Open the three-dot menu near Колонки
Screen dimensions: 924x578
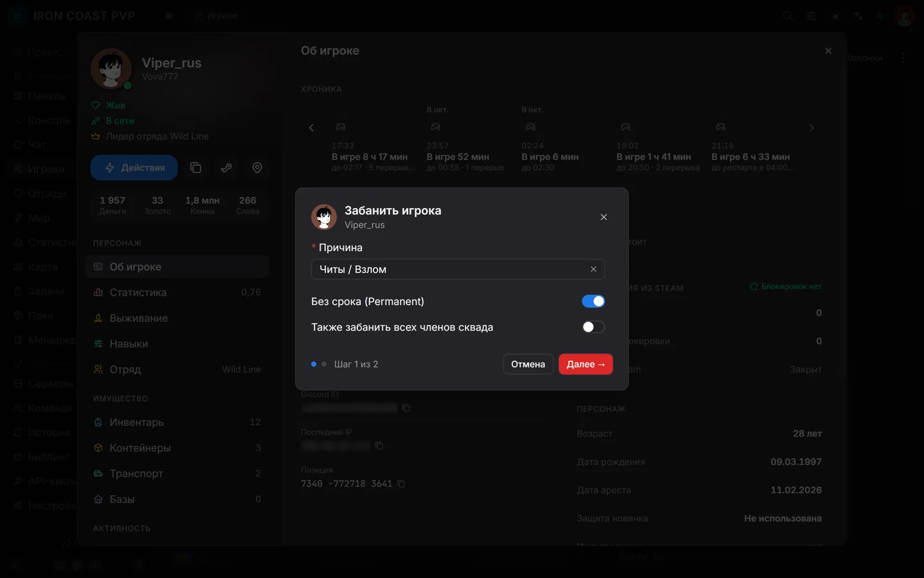click(903, 58)
